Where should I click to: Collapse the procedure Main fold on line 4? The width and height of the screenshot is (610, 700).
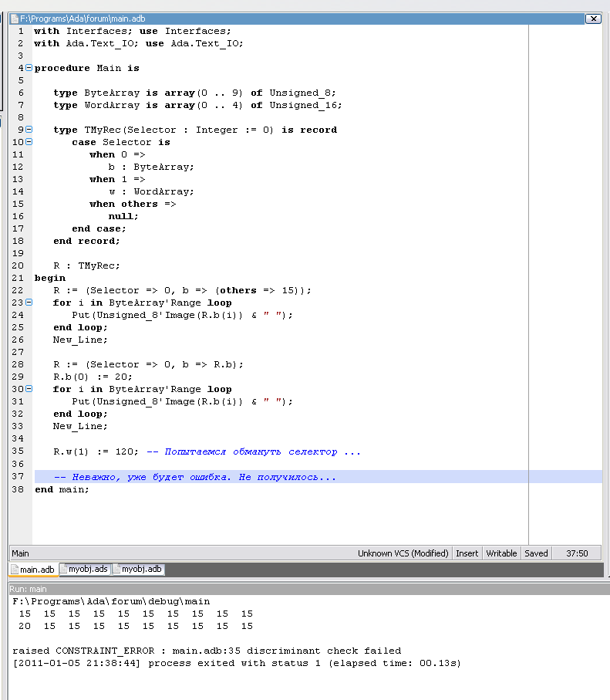[x=29, y=68]
